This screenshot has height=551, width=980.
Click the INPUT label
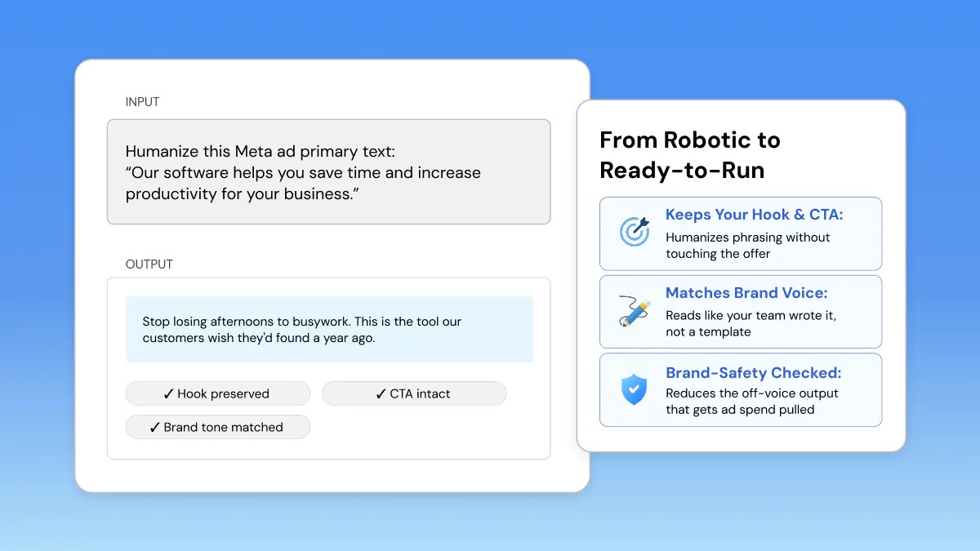click(142, 102)
